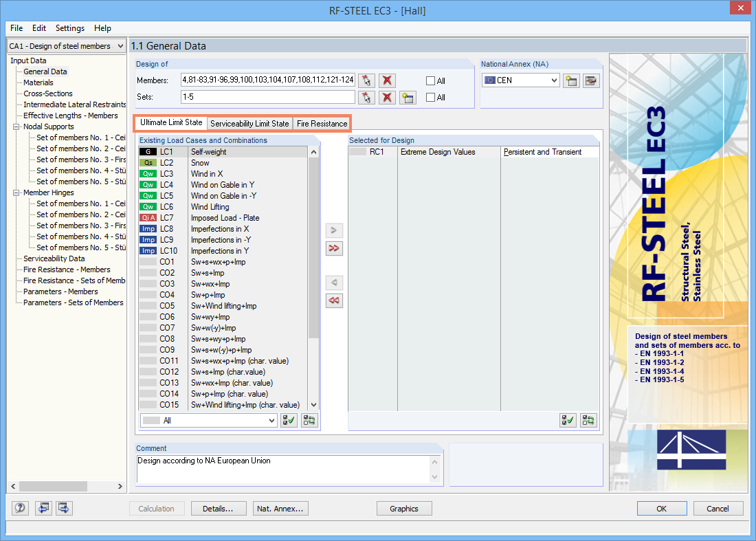Click the Members input field
This screenshot has width=756, height=541.
(x=268, y=80)
